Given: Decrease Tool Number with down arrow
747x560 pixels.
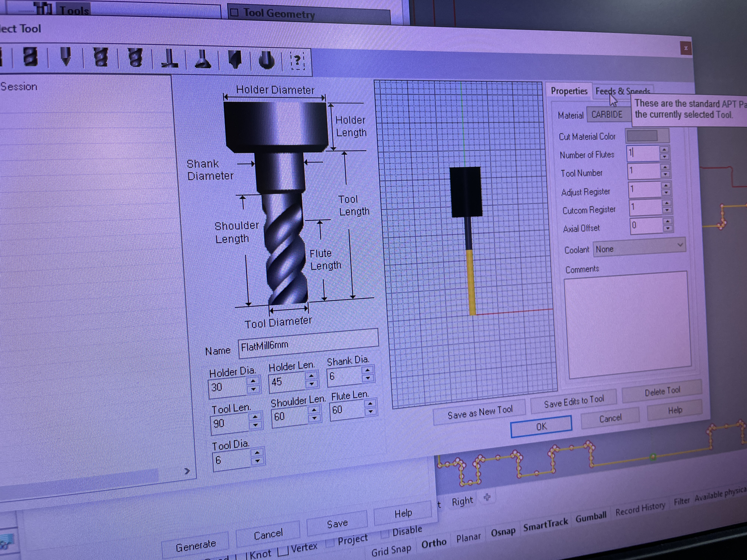Looking at the screenshot, I should (x=665, y=174).
